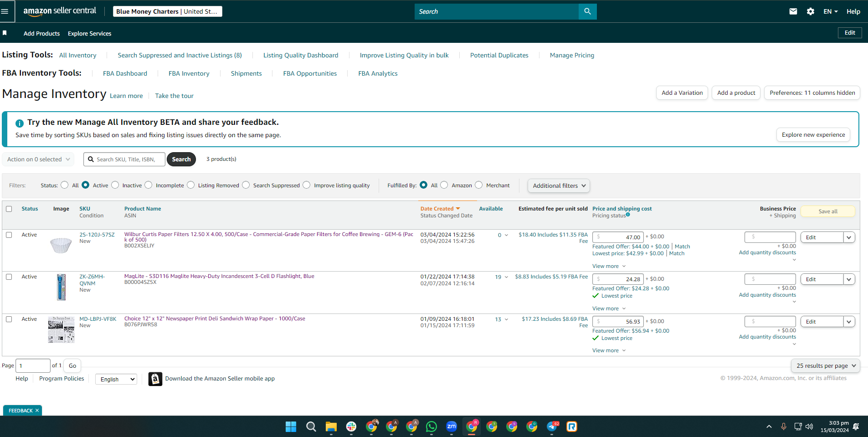Close the FEEDBACK tab with X

(37, 411)
